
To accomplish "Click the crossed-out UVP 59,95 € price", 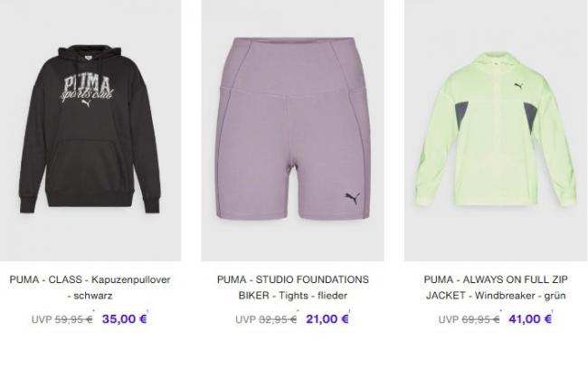I will click(62, 319).
